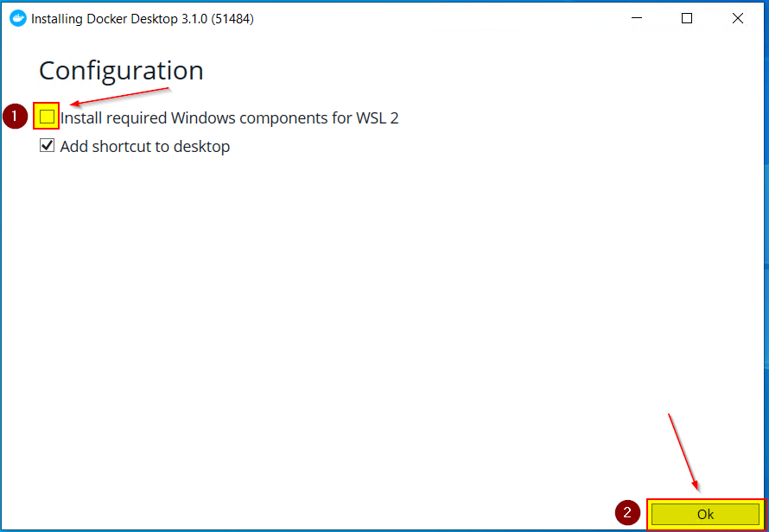Enable Install required Windows components for WSL 2
769x532 pixels.
(47, 117)
